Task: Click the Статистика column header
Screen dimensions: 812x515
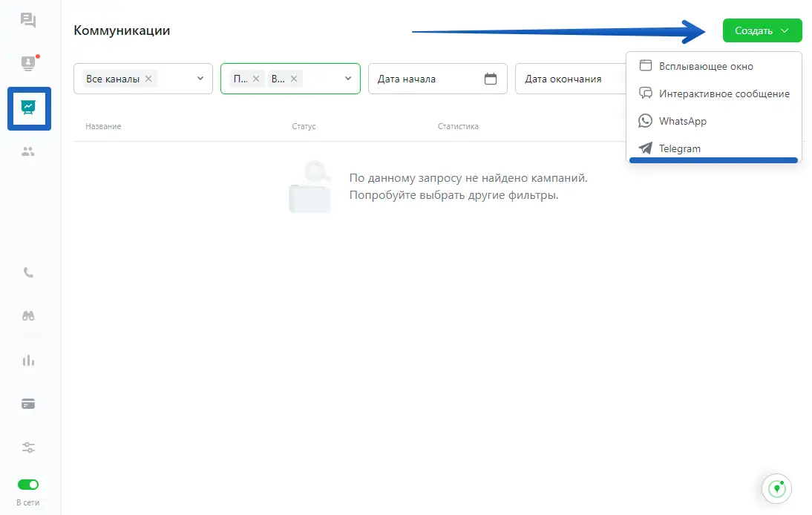Action: coord(458,126)
